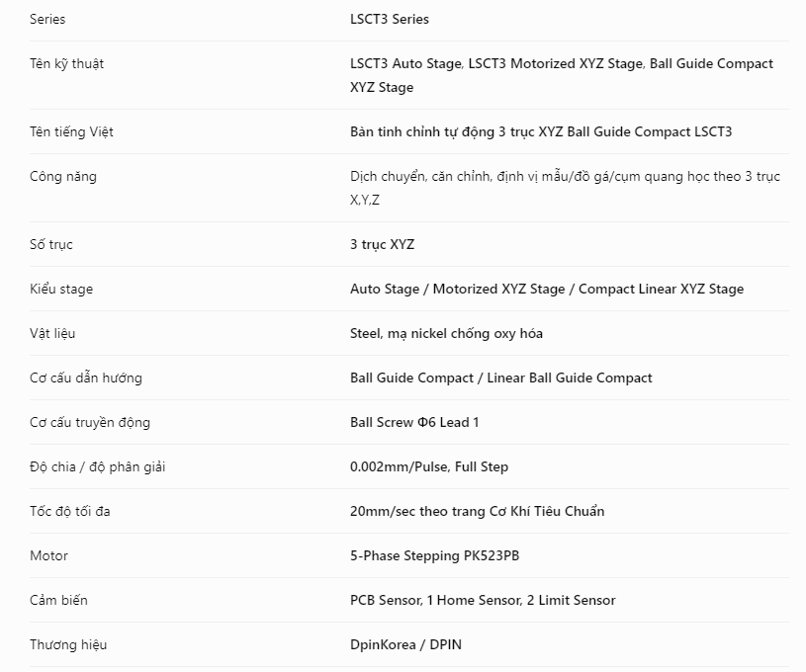Click the 'PCB Sensor, 1 Home Sensor' value

[x=483, y=601]
